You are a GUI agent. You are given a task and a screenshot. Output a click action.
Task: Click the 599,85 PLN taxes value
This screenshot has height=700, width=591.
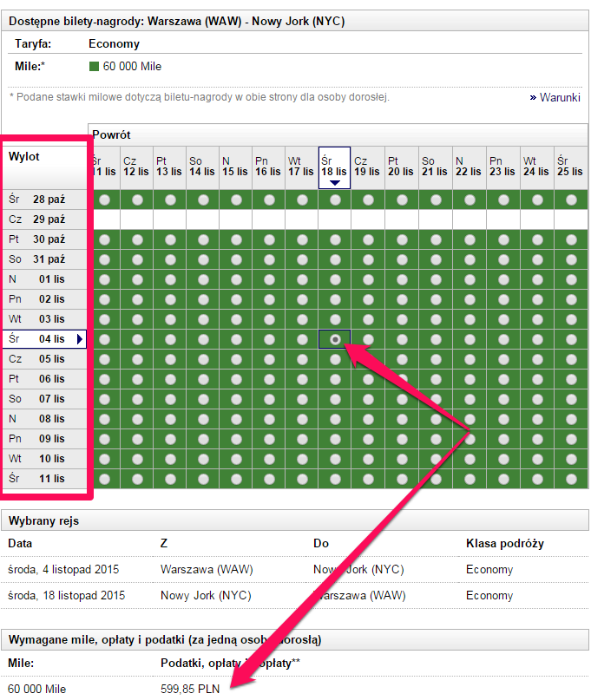[x=190, y=689]
